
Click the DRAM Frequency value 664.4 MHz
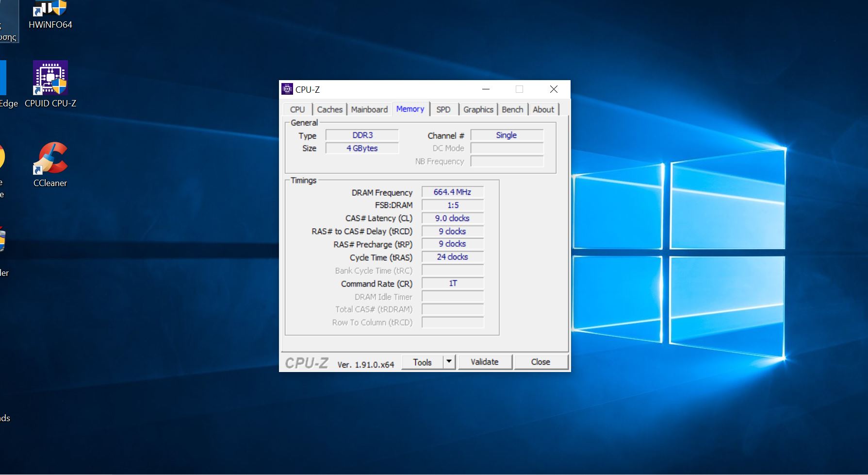(452, 192)
